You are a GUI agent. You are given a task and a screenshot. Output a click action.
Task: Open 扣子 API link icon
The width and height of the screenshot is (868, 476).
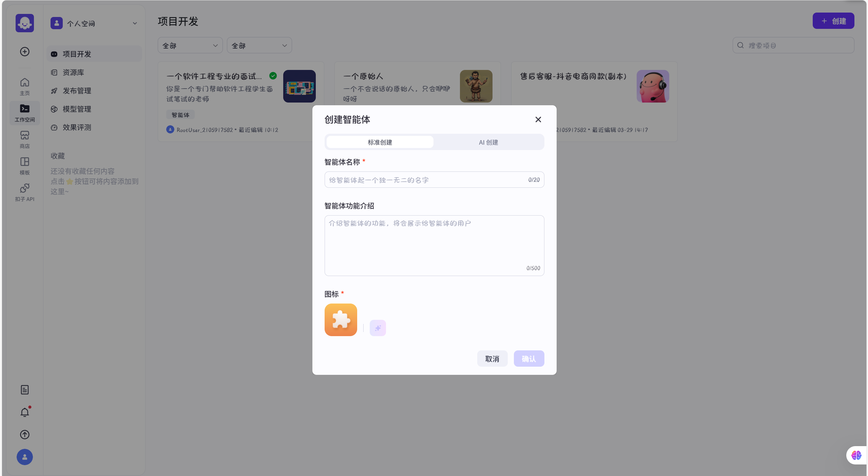pos(24,192)
